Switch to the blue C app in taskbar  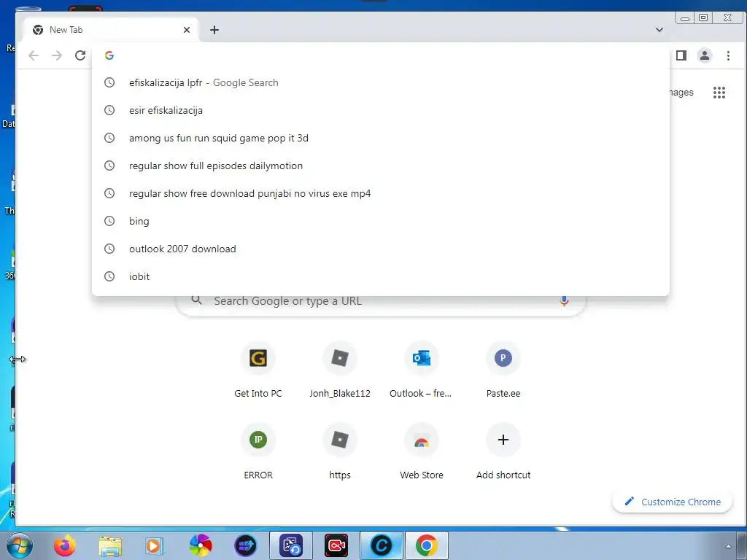[x=381, y=545]
